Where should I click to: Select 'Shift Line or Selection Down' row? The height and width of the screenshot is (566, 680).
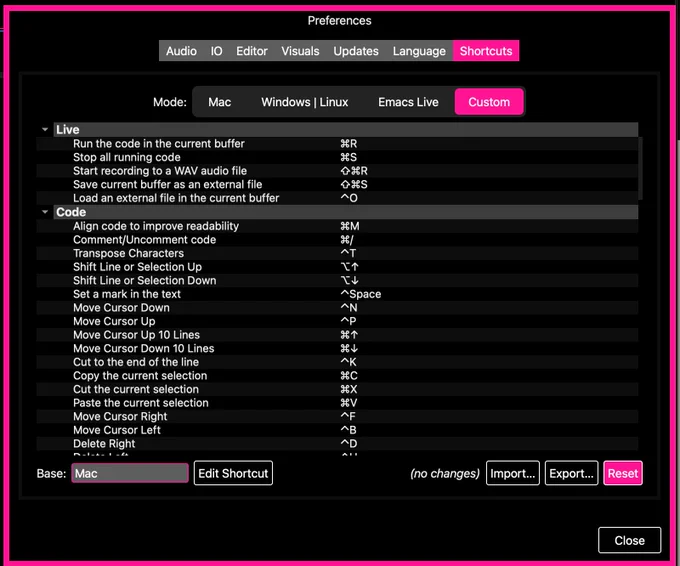click(x=337, y=280)
